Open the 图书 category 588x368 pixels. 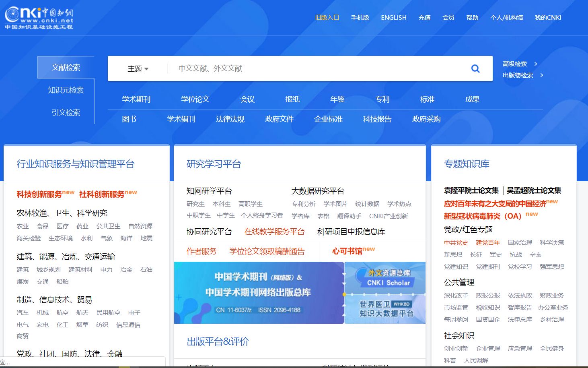129,119
